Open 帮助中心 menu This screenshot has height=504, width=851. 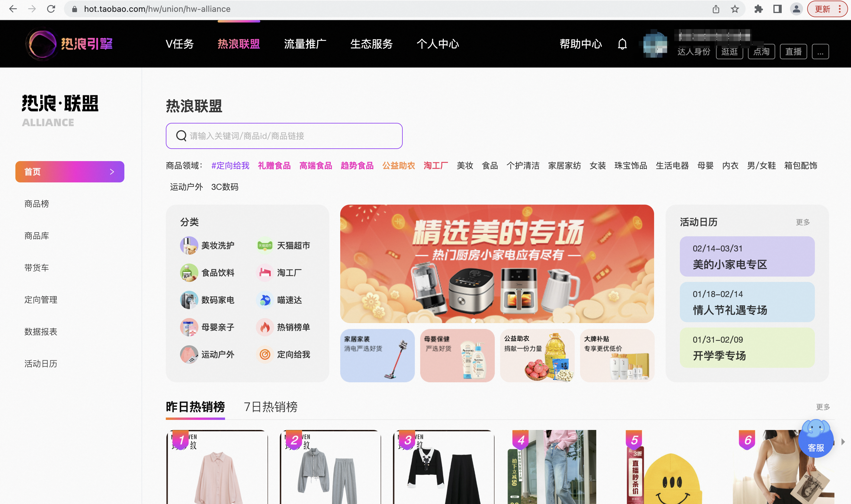click(581, 44)
